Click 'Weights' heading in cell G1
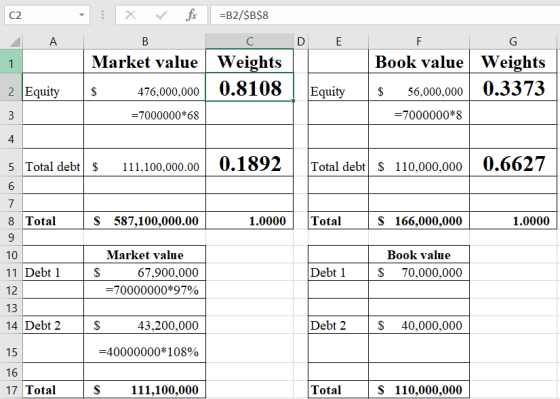 [x=513, y=62]
